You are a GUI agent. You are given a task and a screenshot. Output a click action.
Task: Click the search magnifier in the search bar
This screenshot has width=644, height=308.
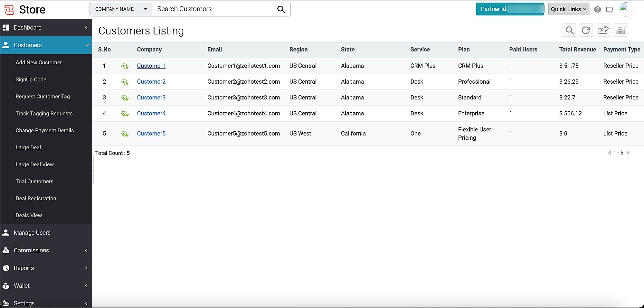click(281, 9)
